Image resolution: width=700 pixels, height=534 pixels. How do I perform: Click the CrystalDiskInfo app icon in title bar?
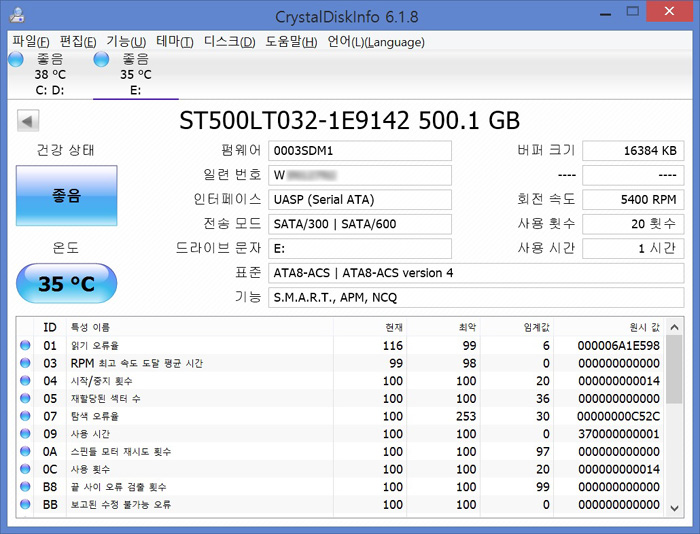click(17, 15)
